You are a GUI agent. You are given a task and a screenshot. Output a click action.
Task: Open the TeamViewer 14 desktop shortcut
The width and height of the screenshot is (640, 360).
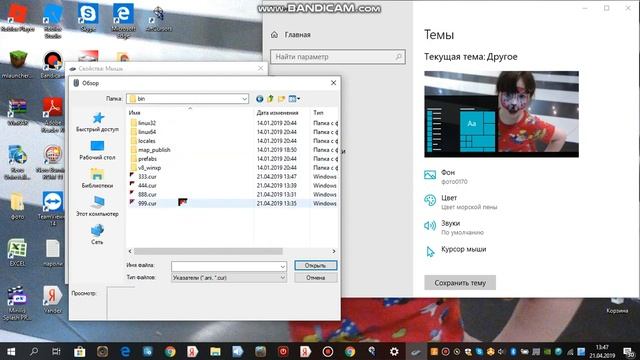click(53, 209)
